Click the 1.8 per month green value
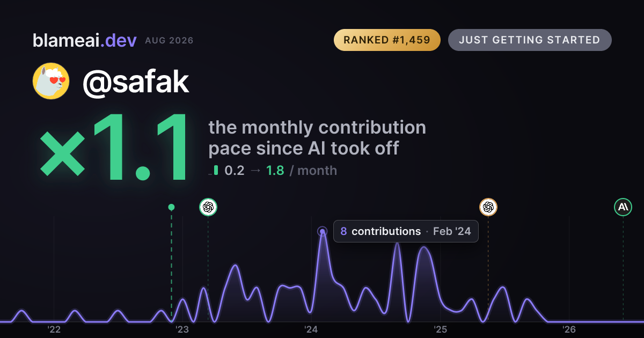644x338 pixels. tap(275, 171)
